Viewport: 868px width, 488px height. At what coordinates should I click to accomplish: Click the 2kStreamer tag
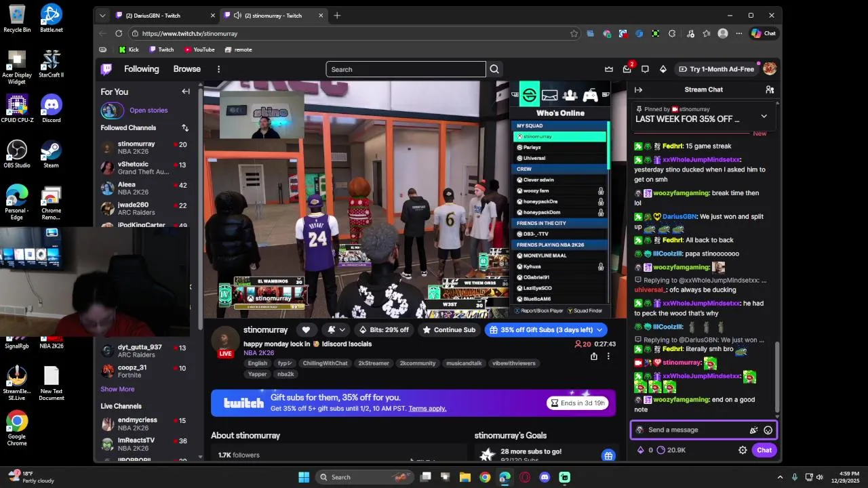tap(374, 363)
